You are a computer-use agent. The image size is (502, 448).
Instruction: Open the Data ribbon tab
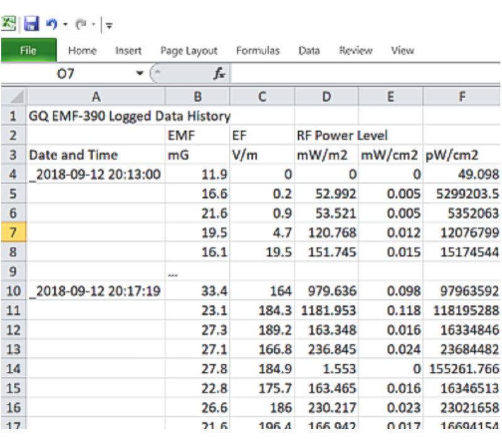click(x=309, y=51)
